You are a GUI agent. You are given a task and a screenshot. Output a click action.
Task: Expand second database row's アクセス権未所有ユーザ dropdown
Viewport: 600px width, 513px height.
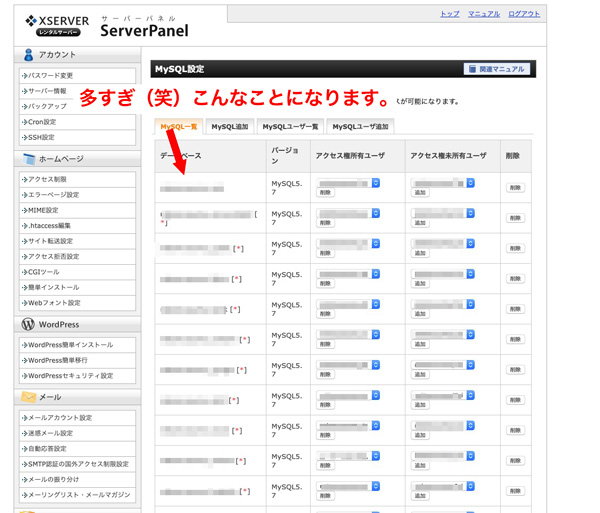point(443,213)
